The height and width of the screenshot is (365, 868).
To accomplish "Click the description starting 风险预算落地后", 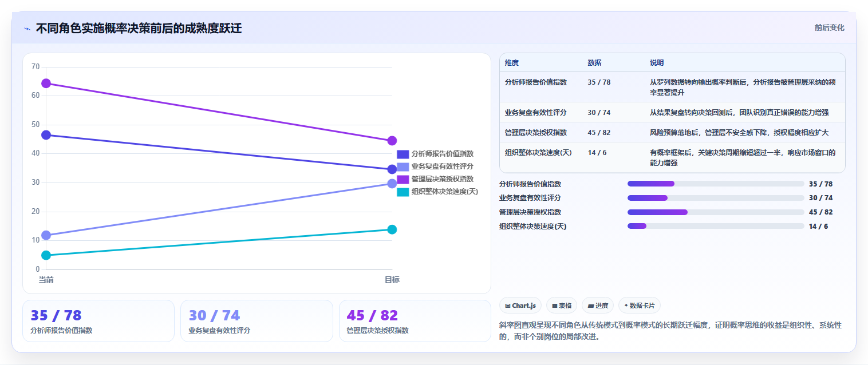I will 739,132.
